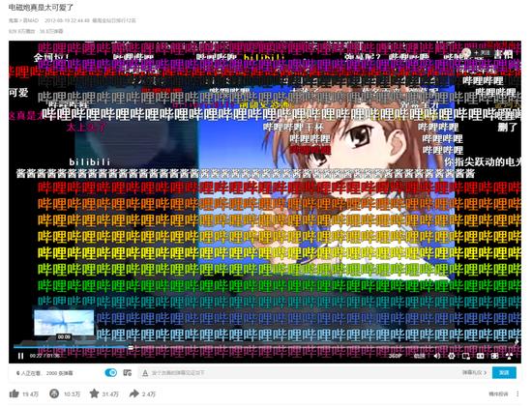Open the playback speed menu
Image resolution: width=532 pixels, height=407 pixels.
pyautogui.click(x=420, y=356)
